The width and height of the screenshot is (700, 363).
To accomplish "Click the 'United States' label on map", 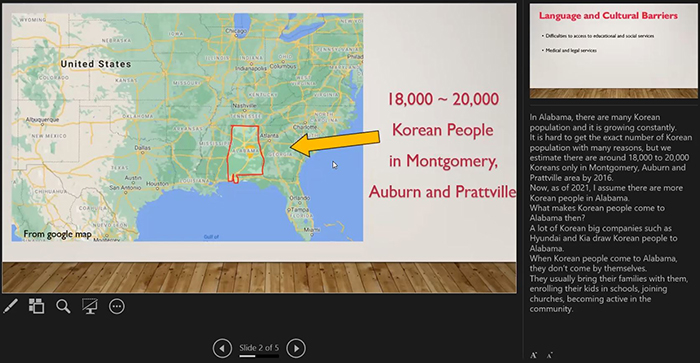I will pyautogui.click(x=96, y=64).
